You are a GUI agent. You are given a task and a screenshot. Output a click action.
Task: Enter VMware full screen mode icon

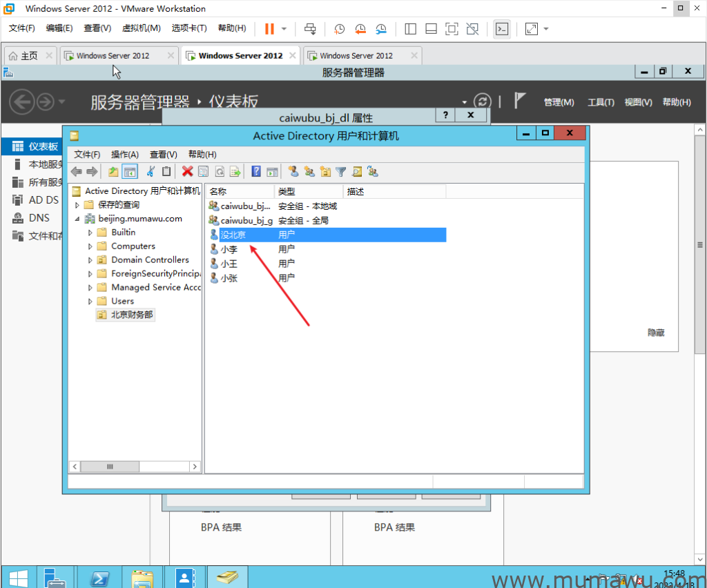tap(452, 29)
